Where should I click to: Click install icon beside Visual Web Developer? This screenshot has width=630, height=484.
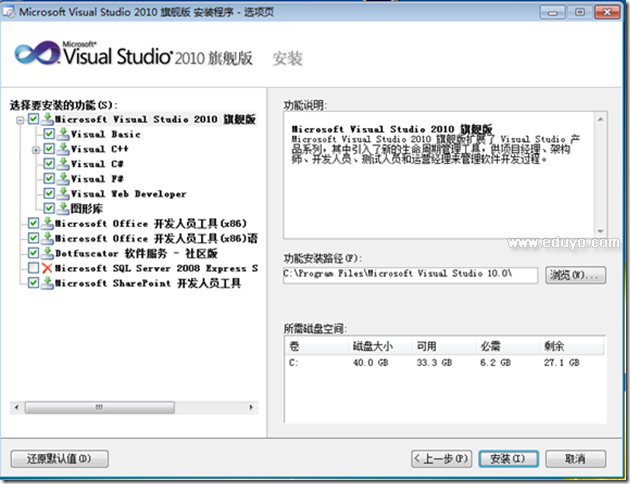pyautogui.click(x=63, y=194)
